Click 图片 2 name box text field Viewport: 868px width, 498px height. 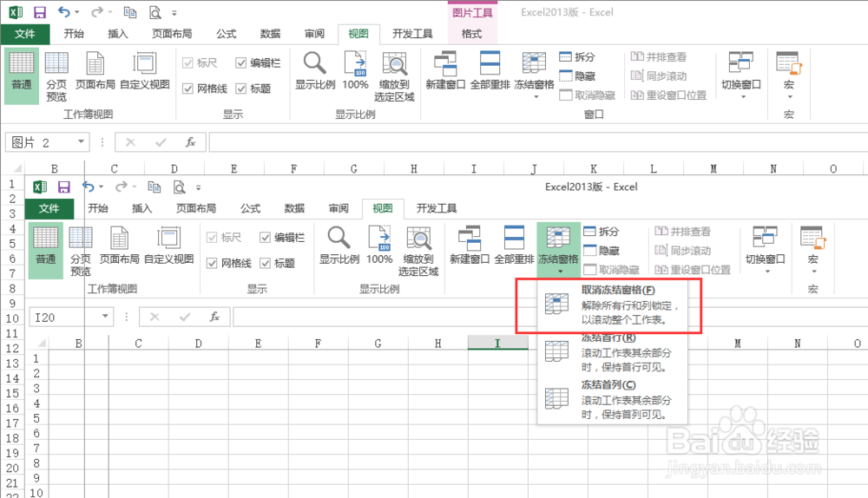[x=42, y=142]
